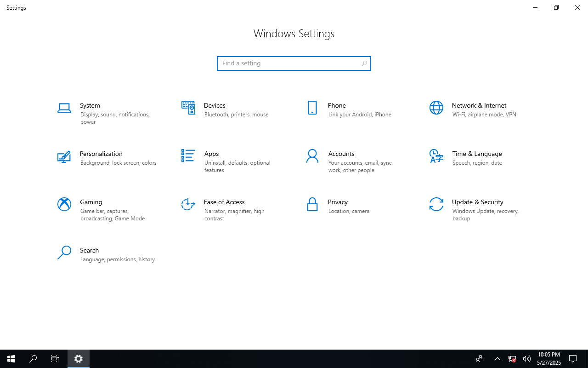Click the network status tray icon

(512, 359)
